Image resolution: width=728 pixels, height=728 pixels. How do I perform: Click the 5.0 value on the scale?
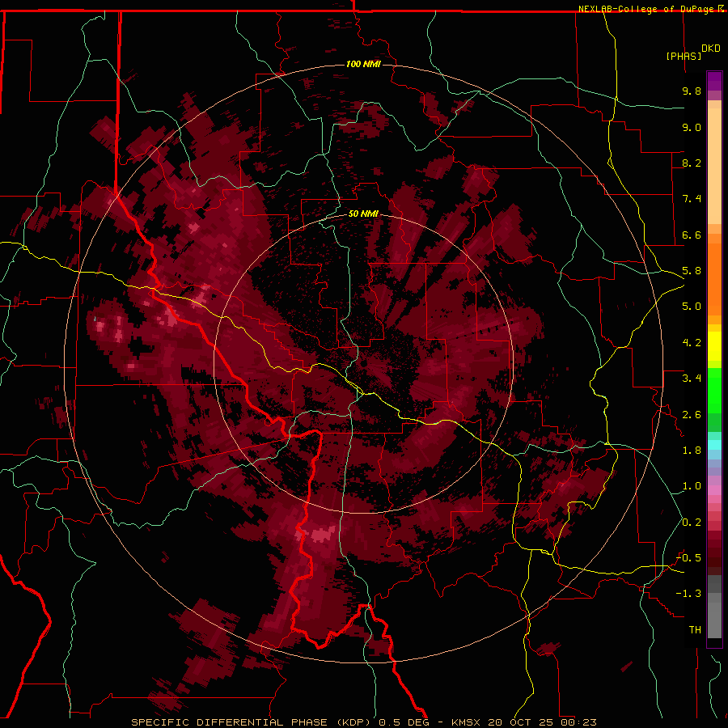pyautogui.click(x=692, y=307)
